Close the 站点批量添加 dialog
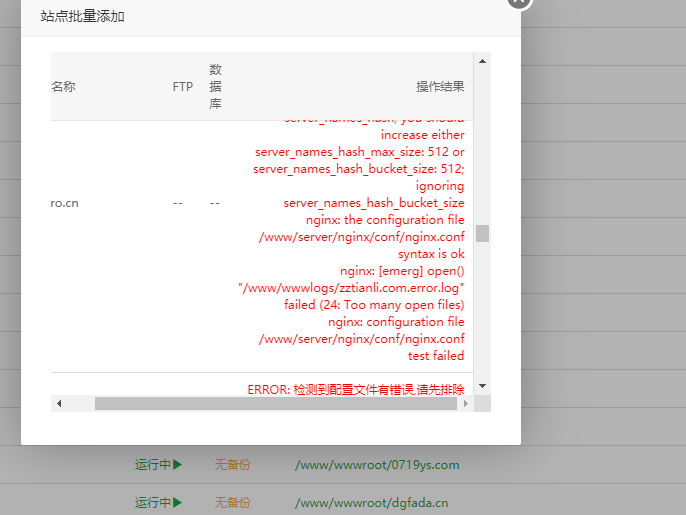Viewport: 686px width, 515px height. click(x=519, y=2)
